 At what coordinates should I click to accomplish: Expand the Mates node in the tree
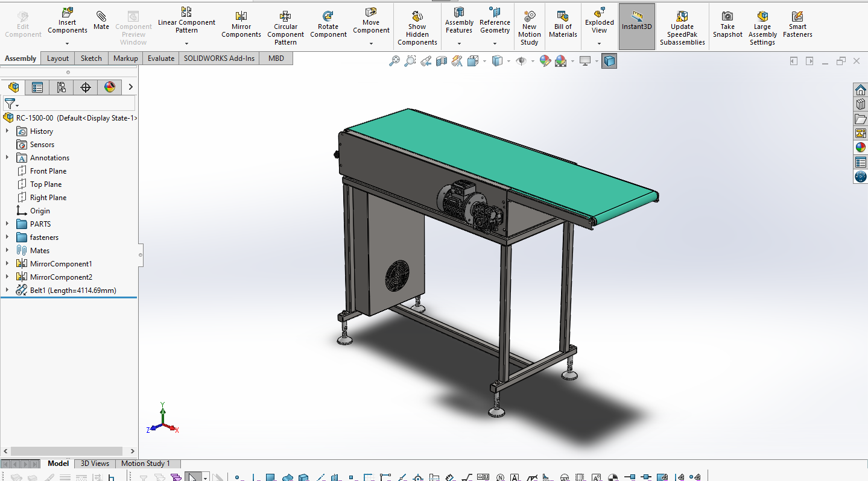(7, 251)
